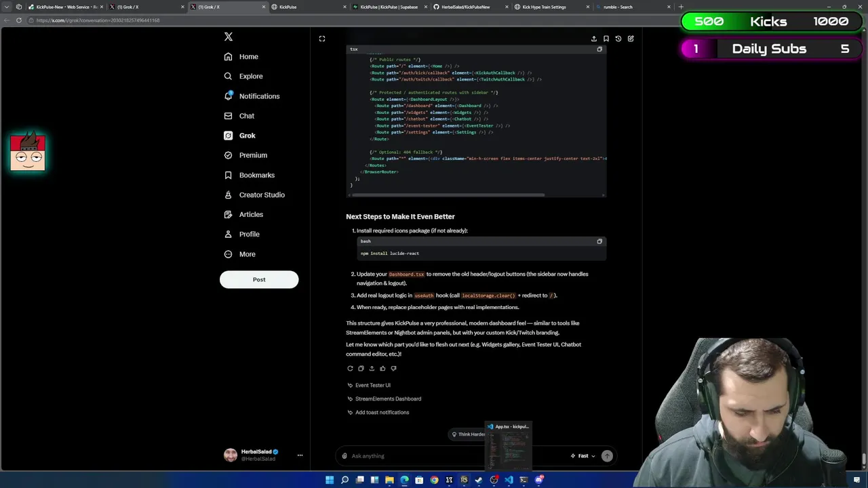Click 'Next Steps to Make It Even Better' heading
This screenshot has width=868, height=488.
[x=400, y=216]
